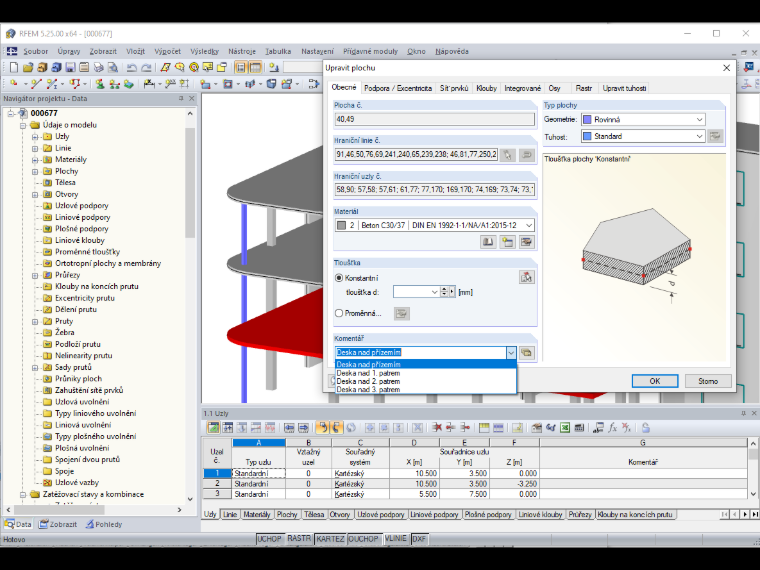Click the surface support tool icon
Viewport: 760px width, 570px height.
click(x=128, y=84)
